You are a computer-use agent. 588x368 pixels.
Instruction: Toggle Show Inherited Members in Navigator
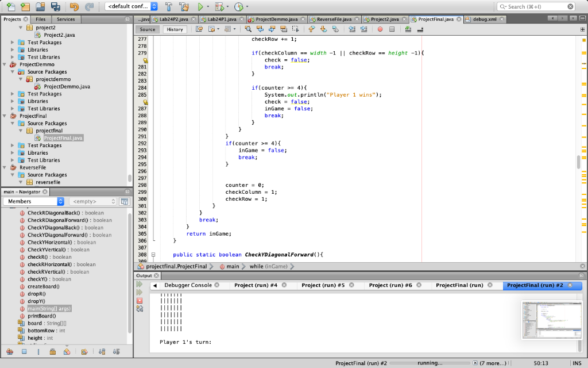[9, 352]
